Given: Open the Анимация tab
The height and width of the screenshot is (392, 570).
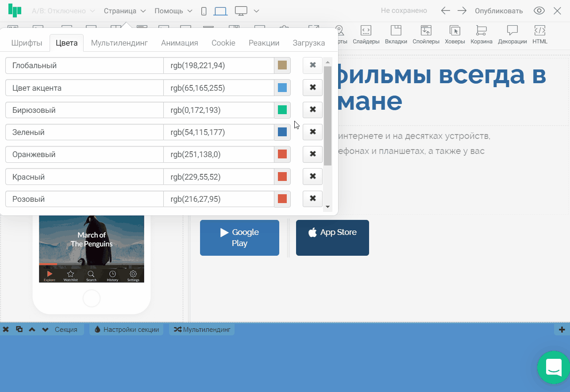Looking at the screenshot, I should [180, 43].
